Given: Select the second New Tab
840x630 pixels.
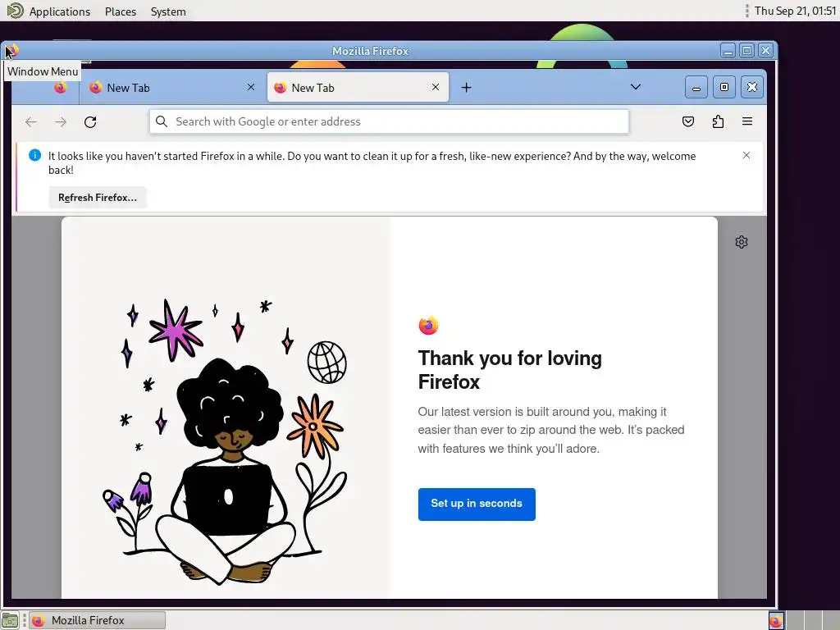Looking at the screenshot, I should (358, 87).
